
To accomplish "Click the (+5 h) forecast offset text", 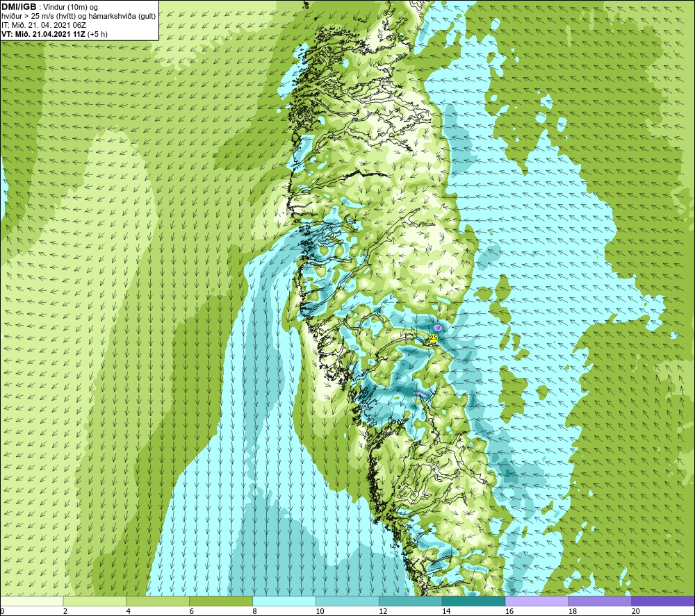I will tap(97, 34).
